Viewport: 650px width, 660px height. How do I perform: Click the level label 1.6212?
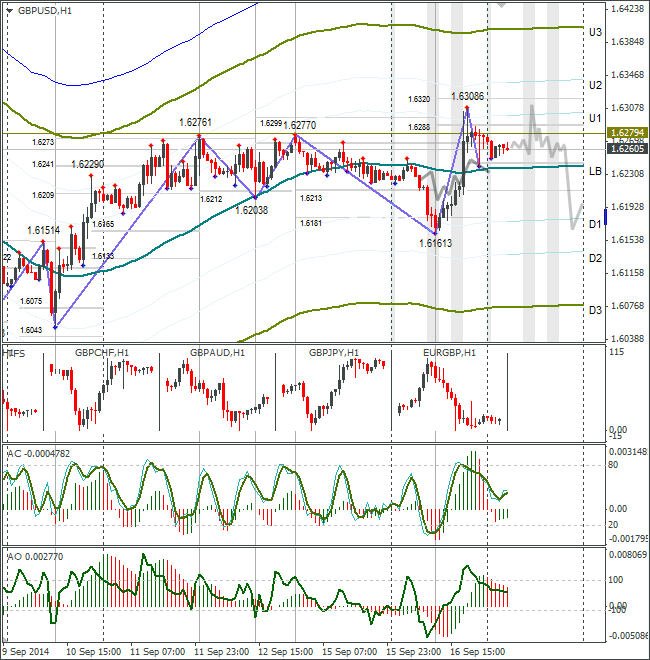(211, 199)
